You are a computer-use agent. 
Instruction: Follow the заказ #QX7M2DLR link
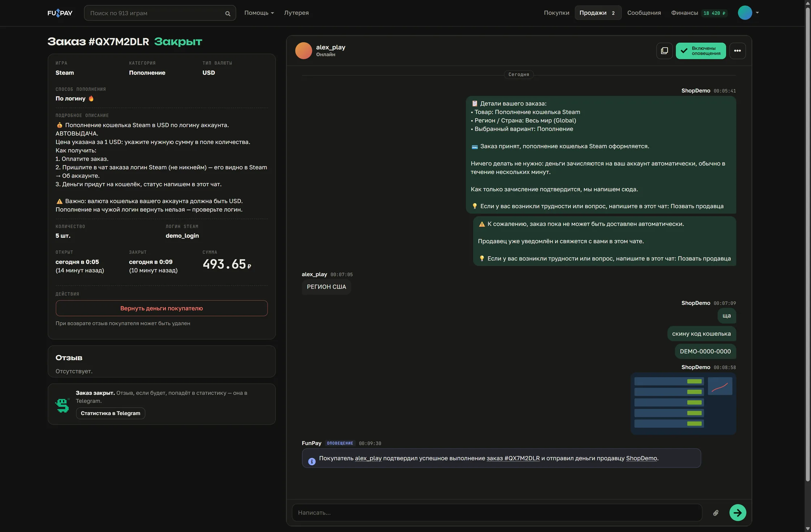[x=513, y=458]
